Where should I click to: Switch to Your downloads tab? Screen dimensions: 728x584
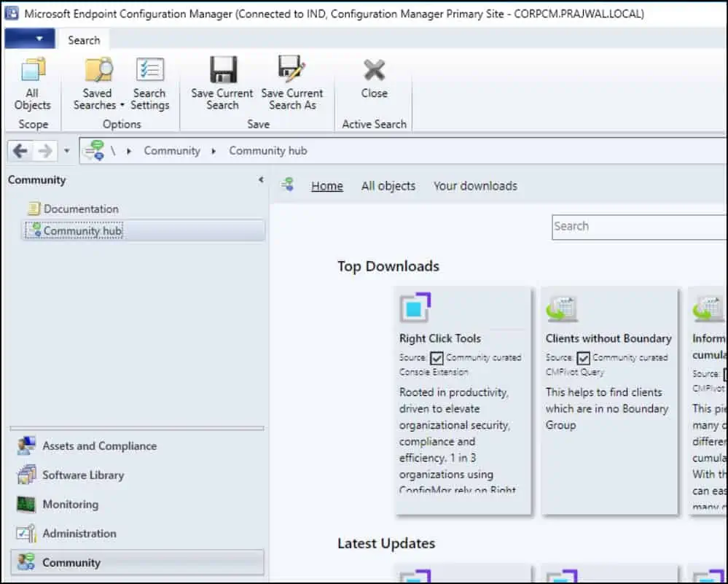tap(475, 186)
